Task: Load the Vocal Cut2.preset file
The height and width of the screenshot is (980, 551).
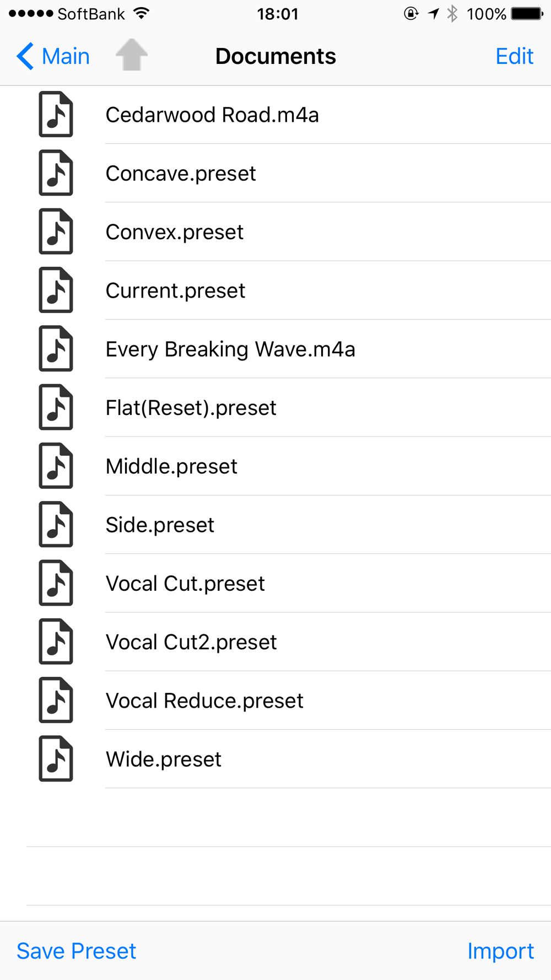Action: [275, 642]
